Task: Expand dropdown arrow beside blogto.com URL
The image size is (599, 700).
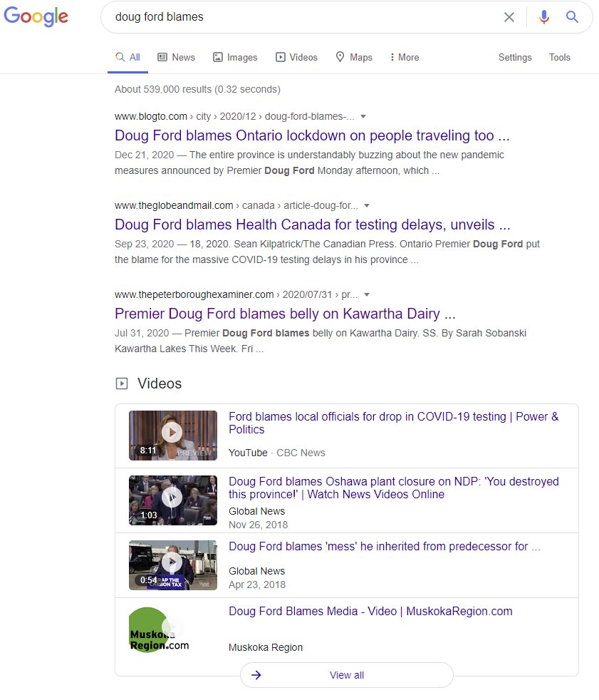Action: 363,116
